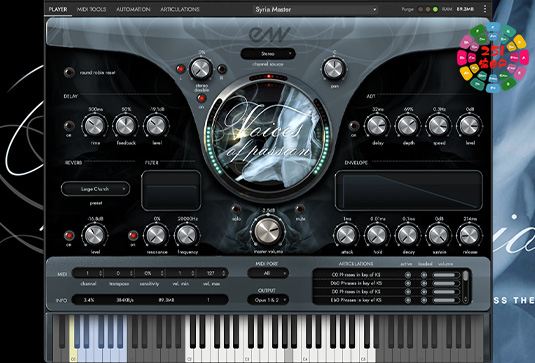Toggle active for Eb0 Phrases articulation
This screenshot has height=363, width=535.
pos(407,300)
